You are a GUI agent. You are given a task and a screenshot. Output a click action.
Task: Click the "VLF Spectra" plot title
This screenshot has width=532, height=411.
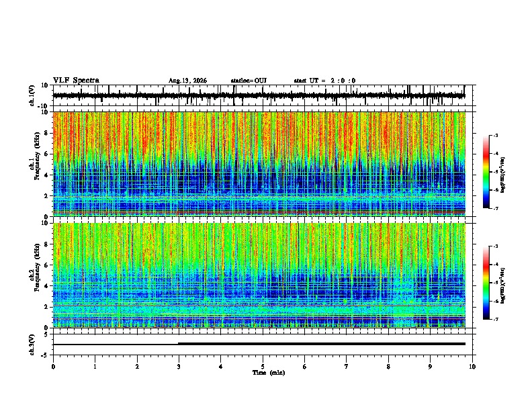click(76, 81)
